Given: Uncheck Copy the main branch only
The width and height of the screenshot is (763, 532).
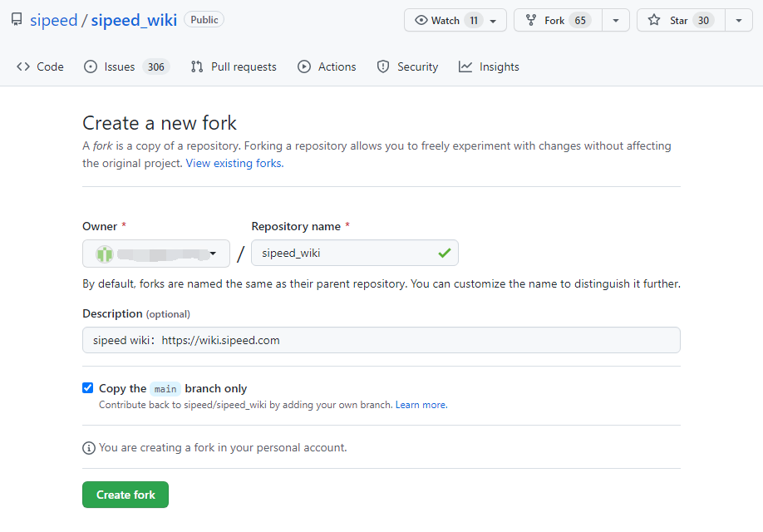Looking at the screenshot, I should 87,388.
